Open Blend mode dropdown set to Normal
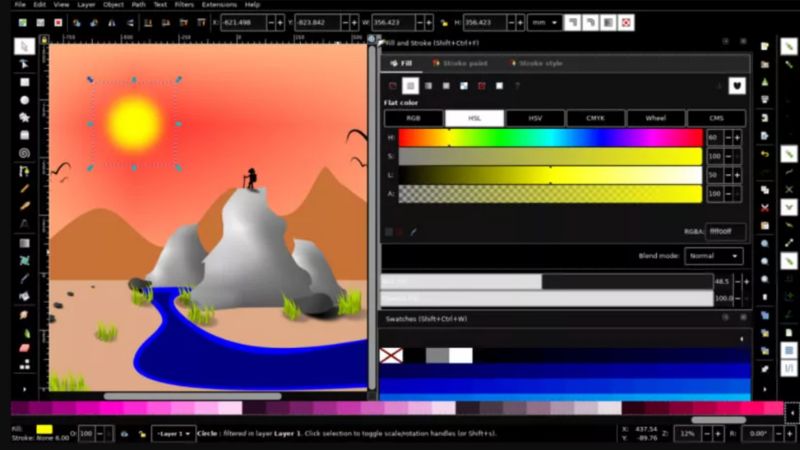The width and height of the screenshot is (800, 450). (713, 256)
